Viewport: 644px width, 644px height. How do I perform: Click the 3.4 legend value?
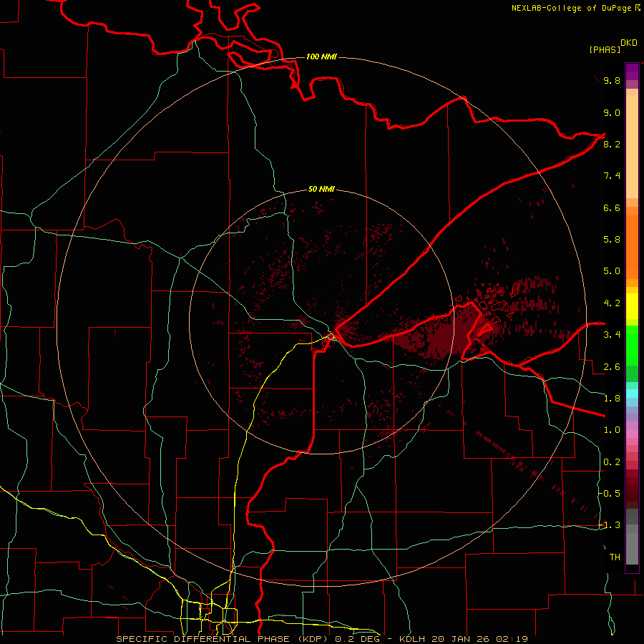click(612, 335)
